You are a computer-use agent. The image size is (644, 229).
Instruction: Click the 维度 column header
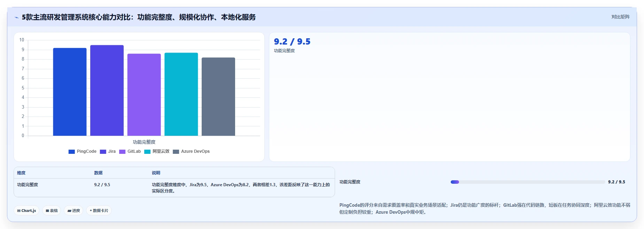click(x=21, y=173)
